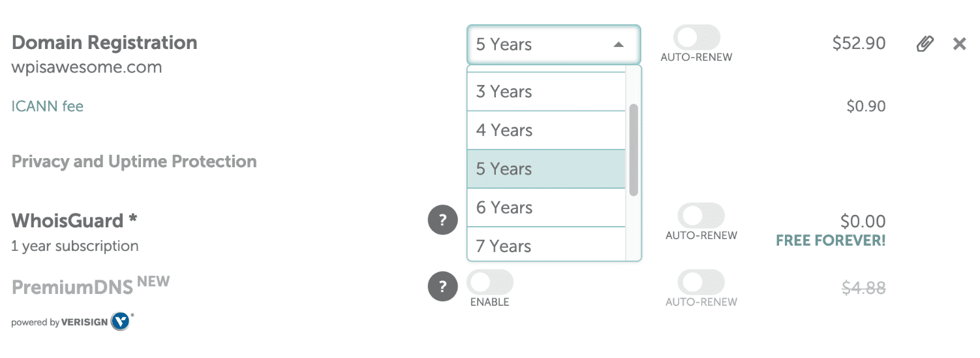Click the dropdown list scrollbar thumb
This screenshot has height=358, width=980.
[633, 150]
